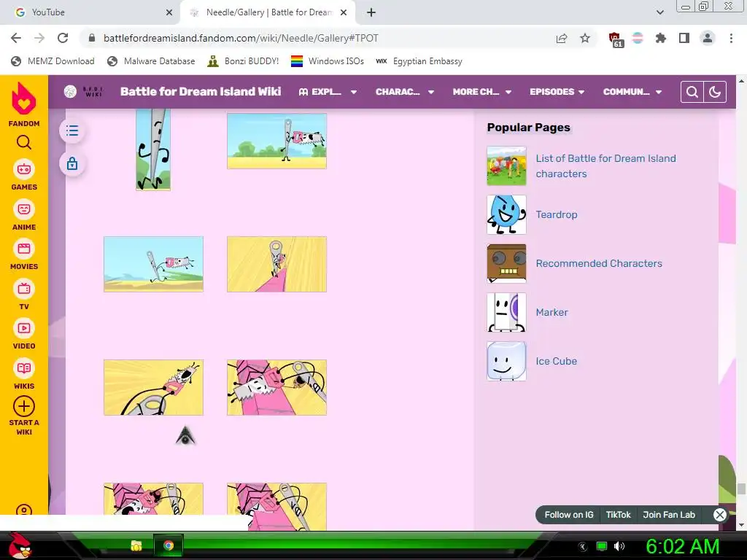Open file explorer folder on taskbar
The height and width of the screenshot is (560, 747).
(x=136, y=545)
